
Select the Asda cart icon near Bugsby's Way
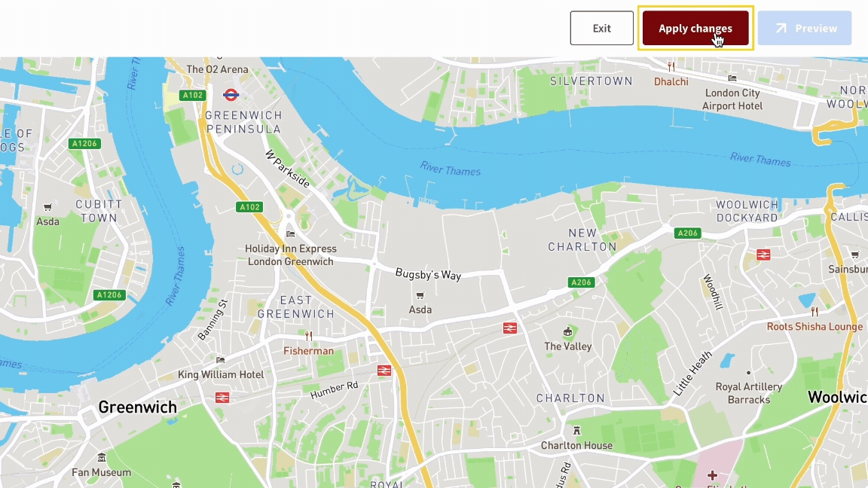coord(420,295)
